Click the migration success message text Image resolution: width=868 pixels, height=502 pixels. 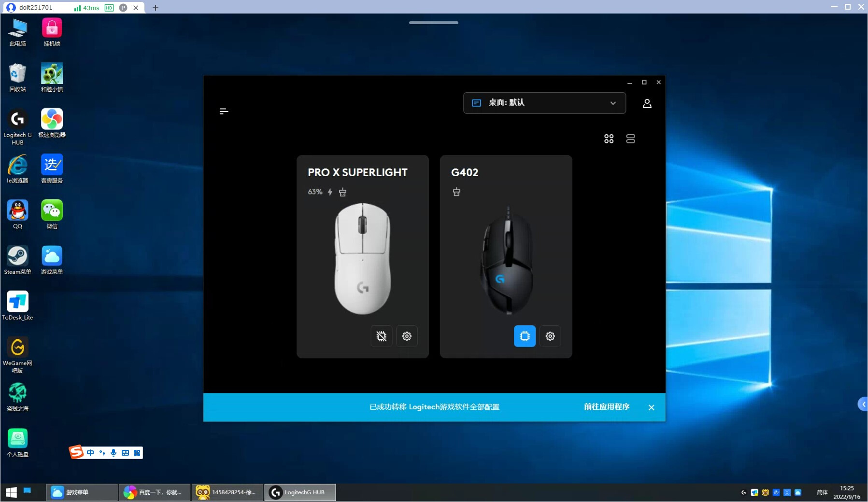pos(434,407)
